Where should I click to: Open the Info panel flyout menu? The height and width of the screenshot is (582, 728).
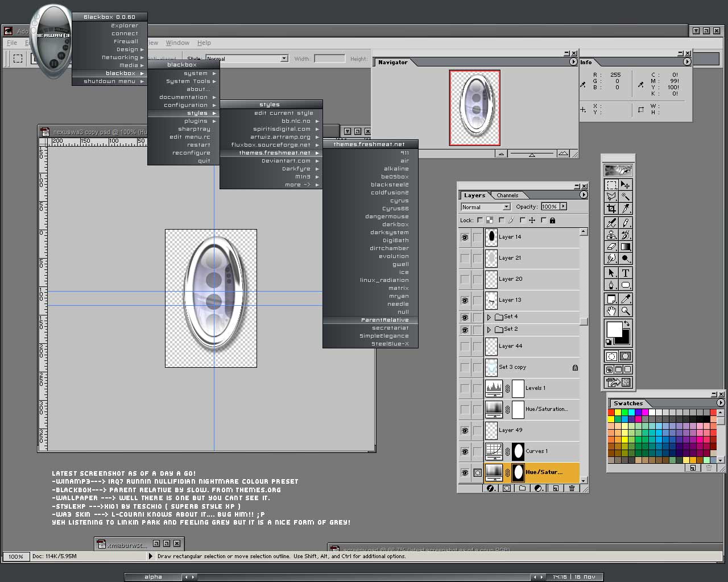click(687, 62)
